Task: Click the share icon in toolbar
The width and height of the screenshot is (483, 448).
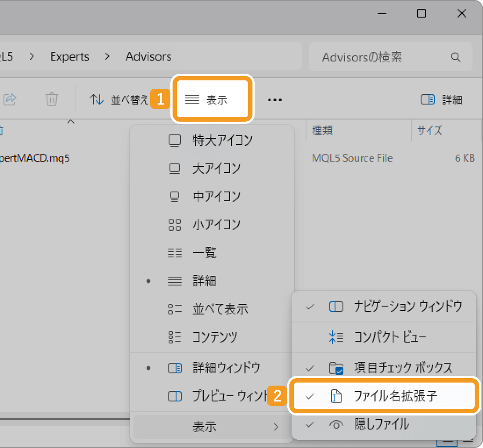Action: (10, 99)
